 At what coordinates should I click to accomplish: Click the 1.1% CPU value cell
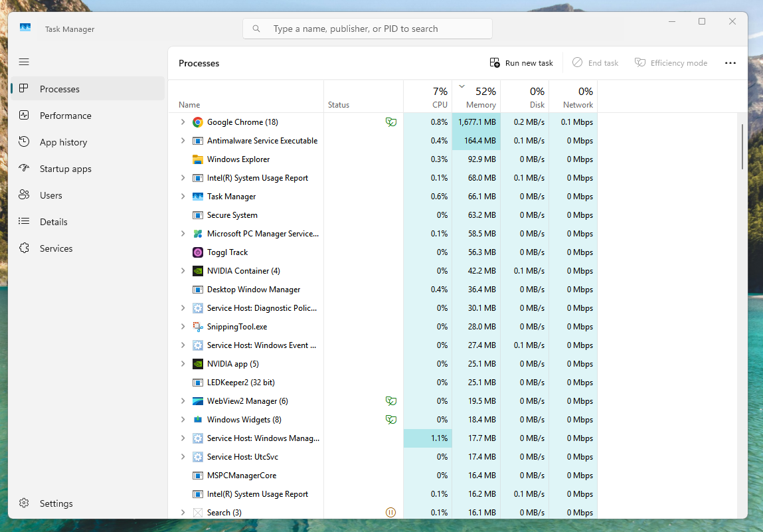(x=428, y=438)
